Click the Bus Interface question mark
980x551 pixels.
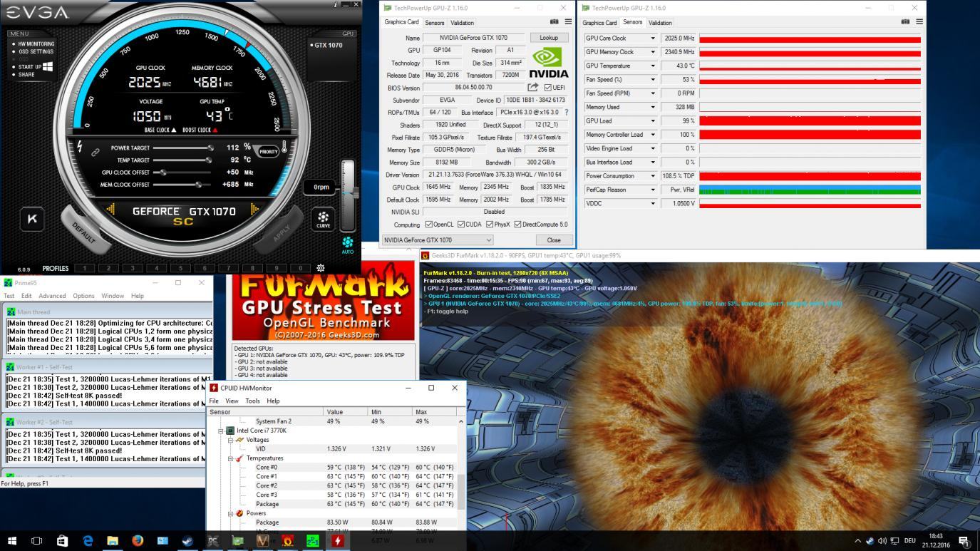click(x=567, y=113)
